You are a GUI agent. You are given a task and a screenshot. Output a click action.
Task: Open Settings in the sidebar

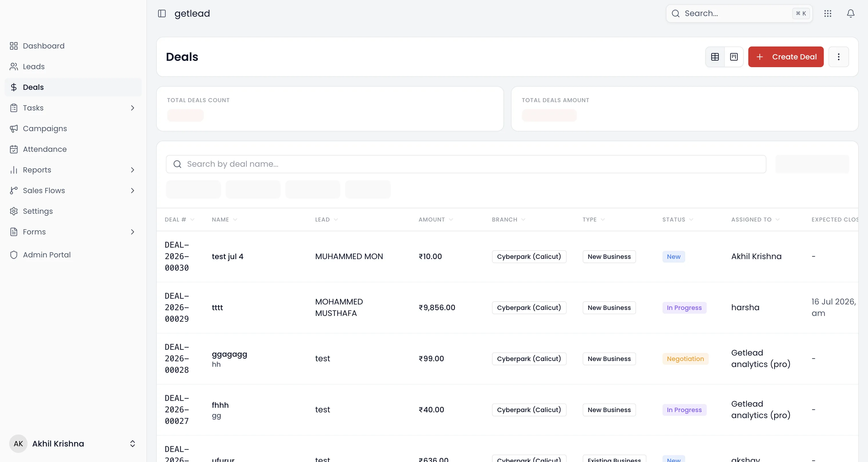(x=73, y=211)
